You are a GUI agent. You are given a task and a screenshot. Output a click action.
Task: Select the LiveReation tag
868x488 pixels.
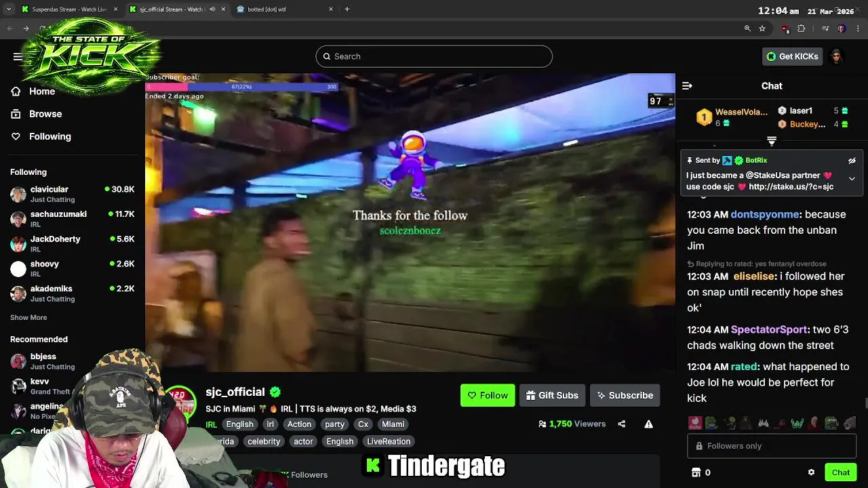(x=389, y=441)
